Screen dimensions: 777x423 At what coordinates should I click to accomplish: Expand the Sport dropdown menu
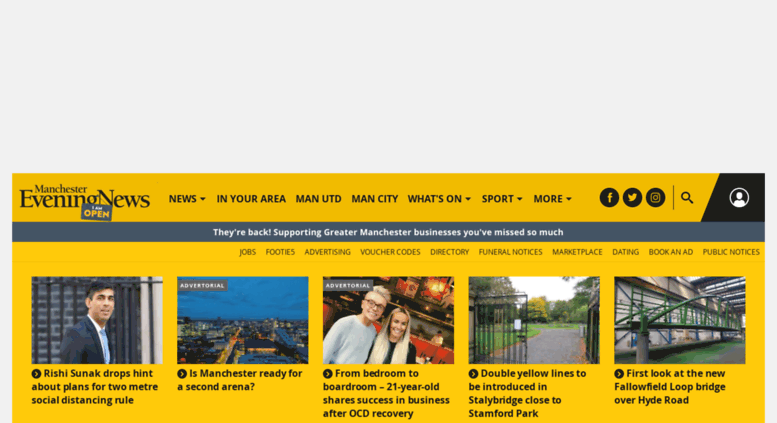[x=502, y=199]
